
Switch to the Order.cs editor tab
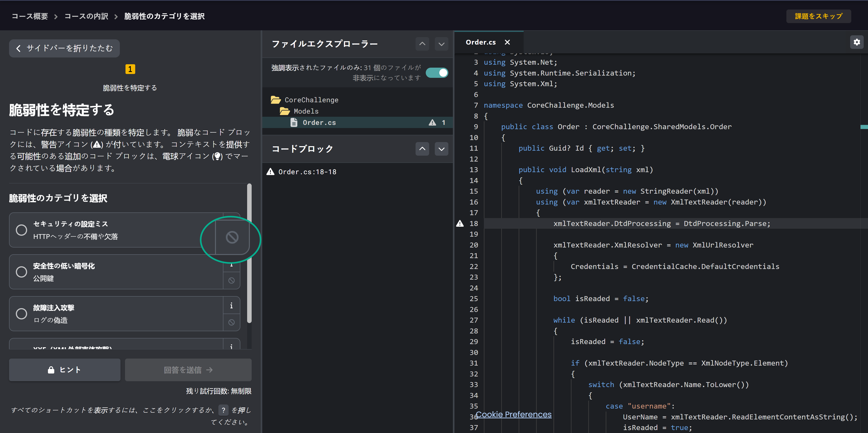click(x=480, y=42)
